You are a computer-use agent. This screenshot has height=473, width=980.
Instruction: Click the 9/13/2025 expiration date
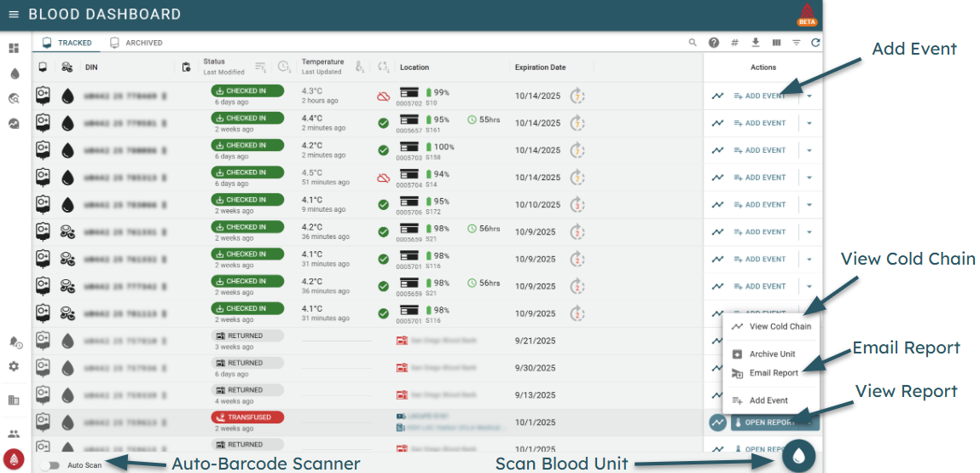[535, 395]
